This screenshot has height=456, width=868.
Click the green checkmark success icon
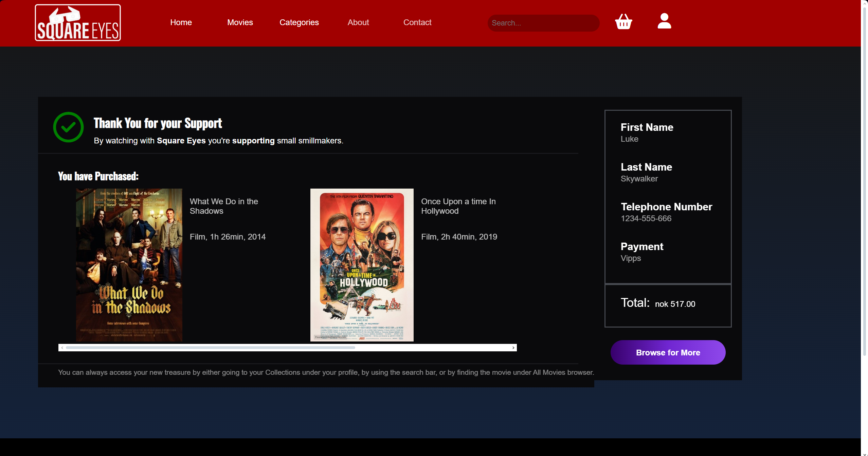click(x=68, y=127)
